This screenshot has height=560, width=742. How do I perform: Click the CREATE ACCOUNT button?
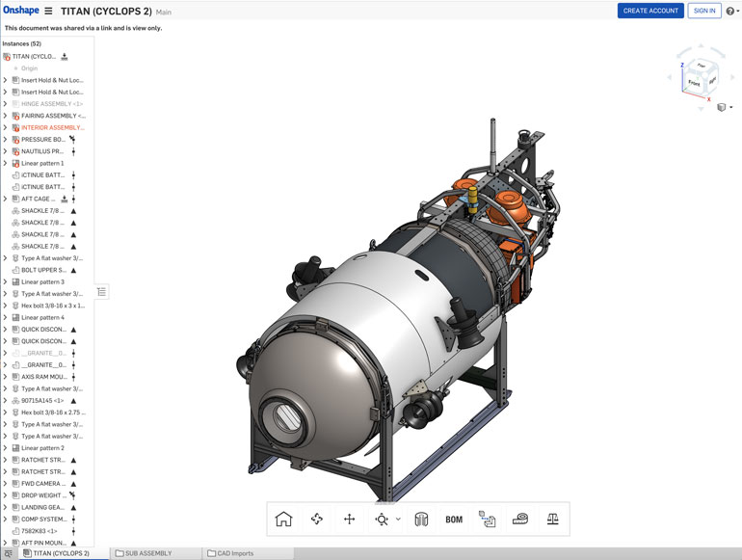pyautogui.click(x=650, y=11)
